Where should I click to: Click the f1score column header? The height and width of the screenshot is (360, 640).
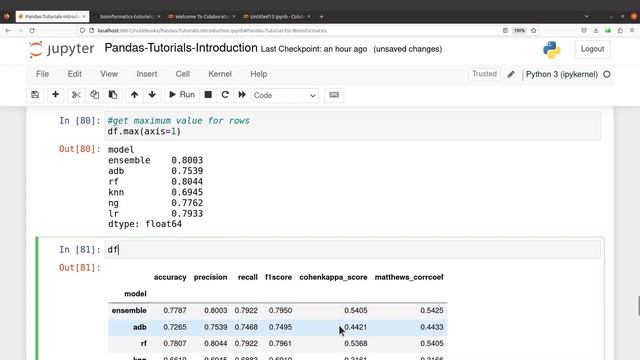(278, 277)
